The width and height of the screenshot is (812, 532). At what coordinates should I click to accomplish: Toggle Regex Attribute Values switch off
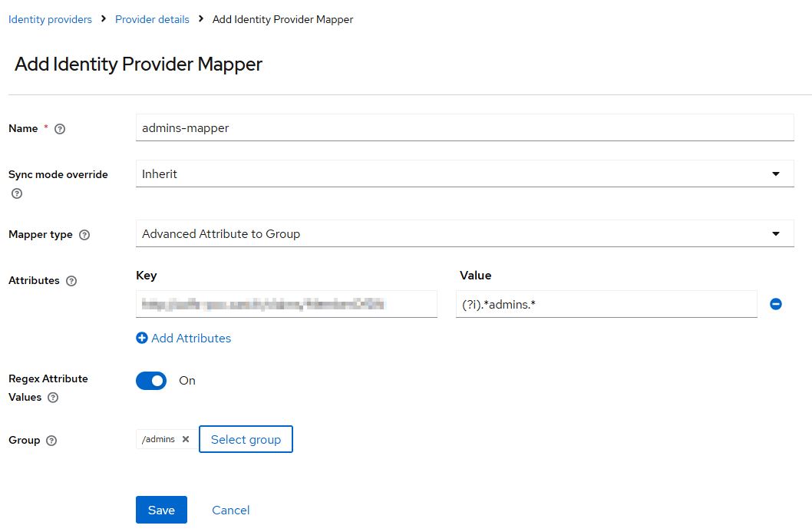click(151, 381)
